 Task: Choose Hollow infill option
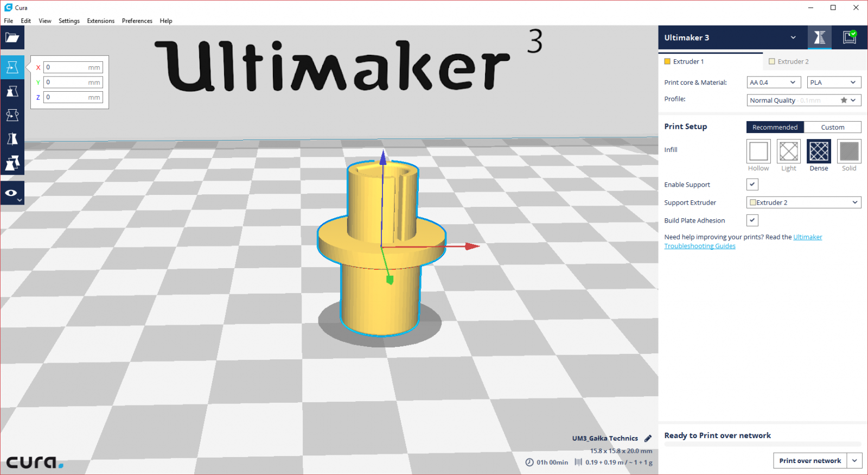coord(758,151)
